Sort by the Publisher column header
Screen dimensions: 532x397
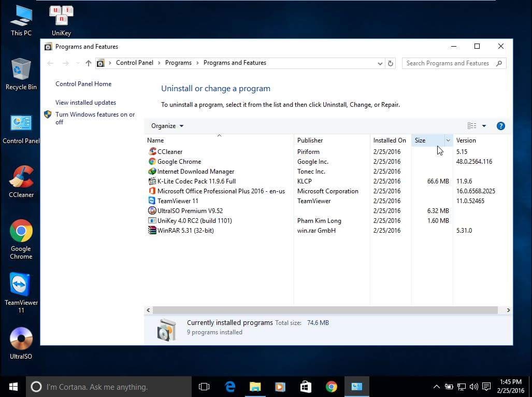(332, 140)
